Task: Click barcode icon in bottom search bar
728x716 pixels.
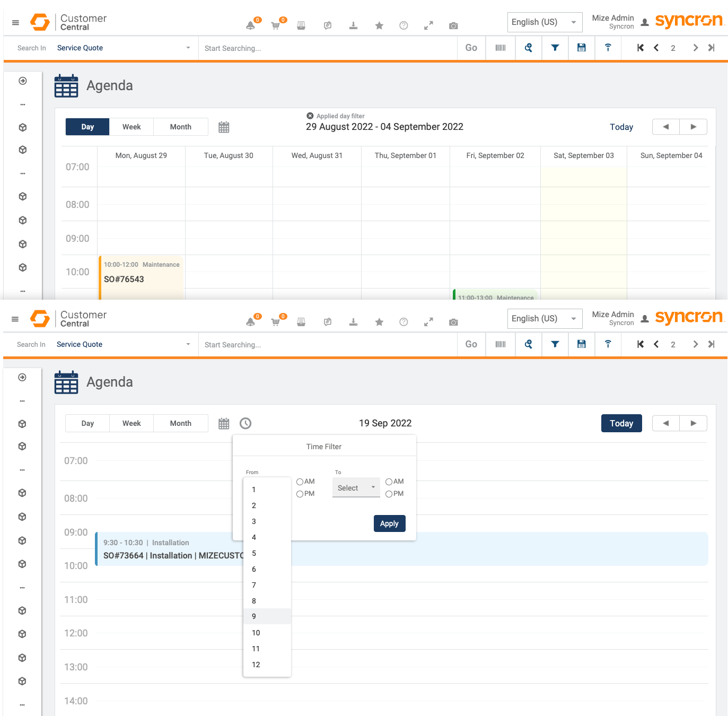Action: (x=501, y=344)
